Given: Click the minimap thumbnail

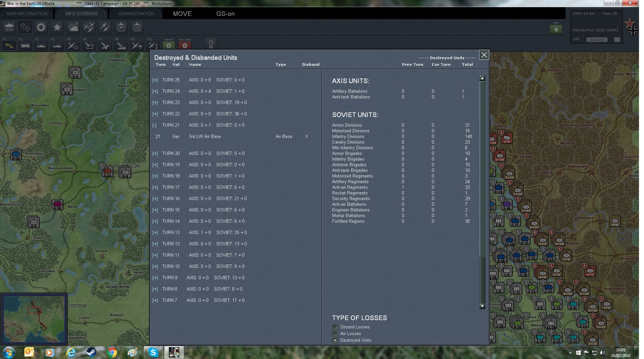Looking at the screenshot, I should 34,319.
